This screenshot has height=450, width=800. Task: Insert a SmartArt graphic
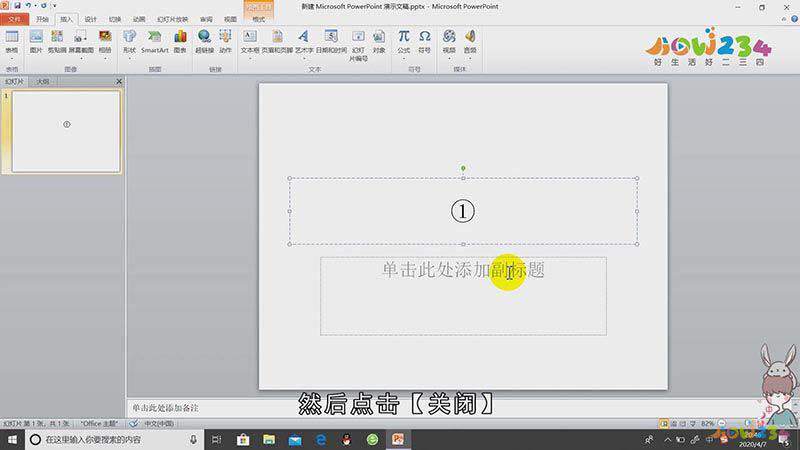coord(155,42)
